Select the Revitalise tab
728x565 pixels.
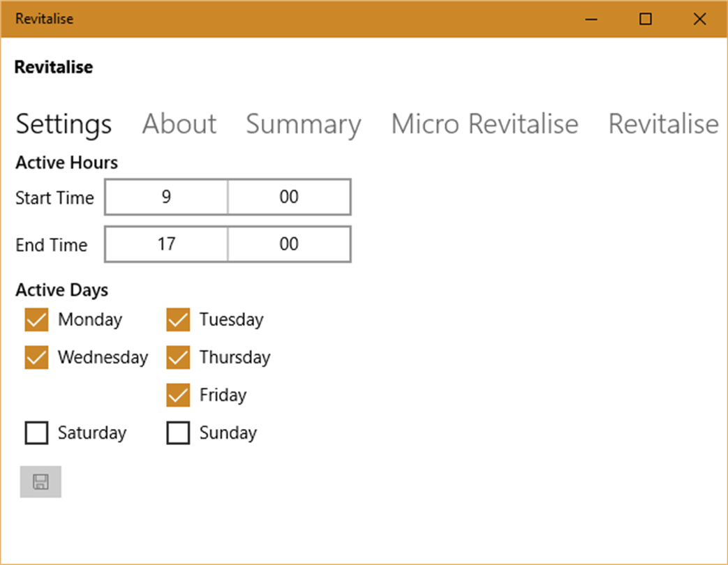click(x=663, y=124)
